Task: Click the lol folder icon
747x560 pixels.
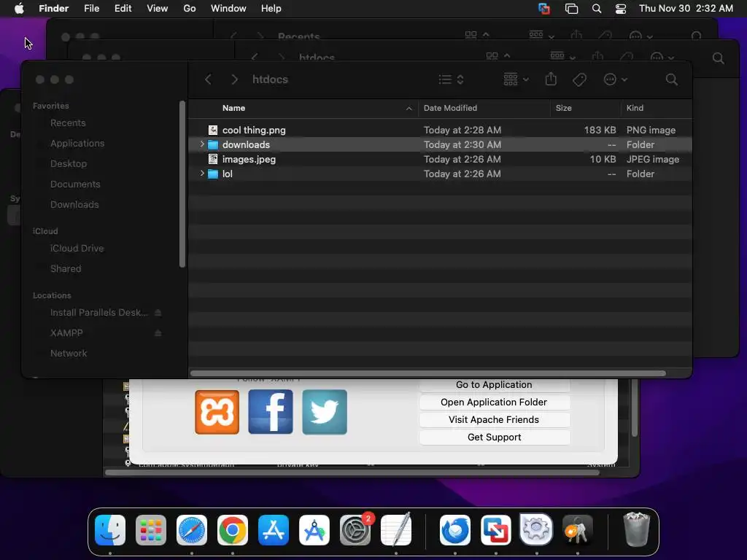Action: (x=213, y=174)
